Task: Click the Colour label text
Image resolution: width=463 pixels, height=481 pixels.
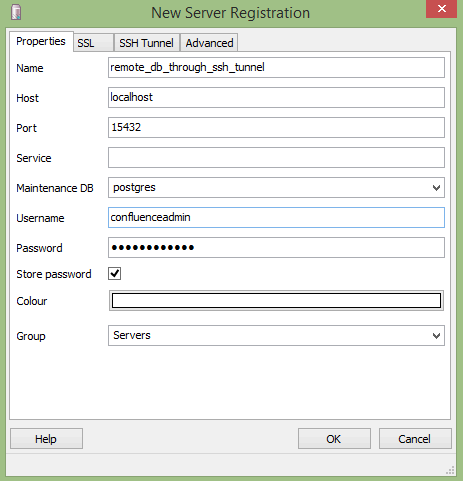Action: tap(32, 301)
